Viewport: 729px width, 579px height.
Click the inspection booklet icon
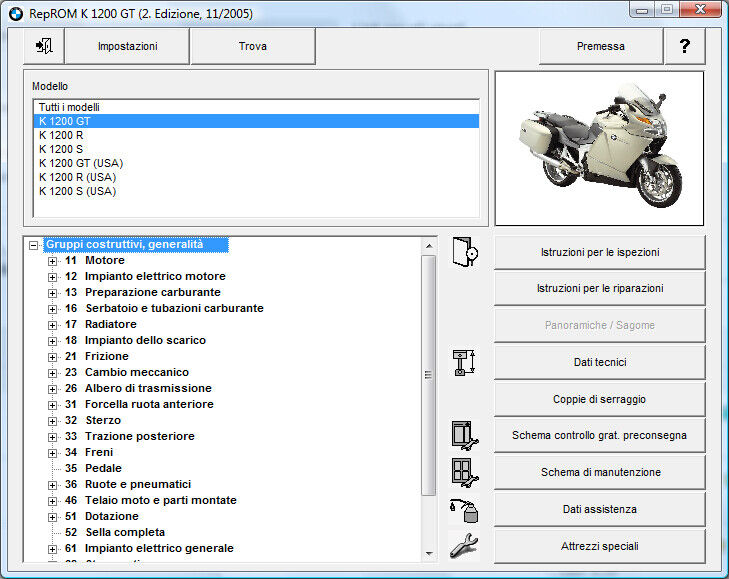coord(465,252)
